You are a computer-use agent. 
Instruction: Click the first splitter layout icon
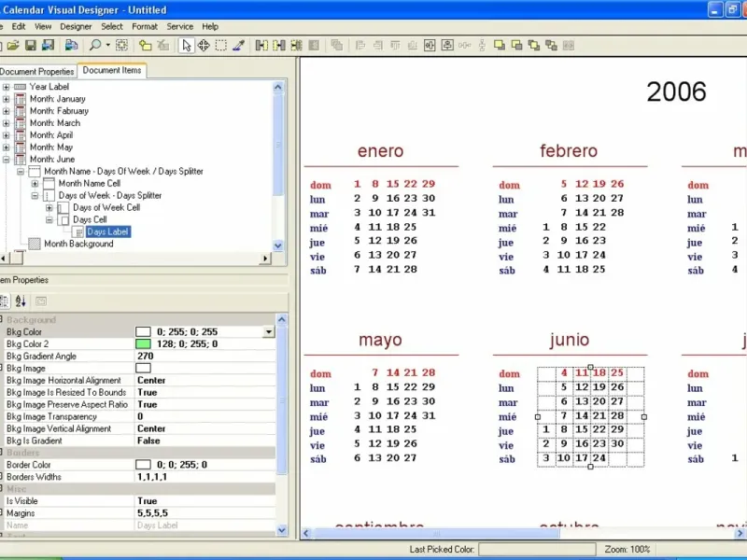261,45
